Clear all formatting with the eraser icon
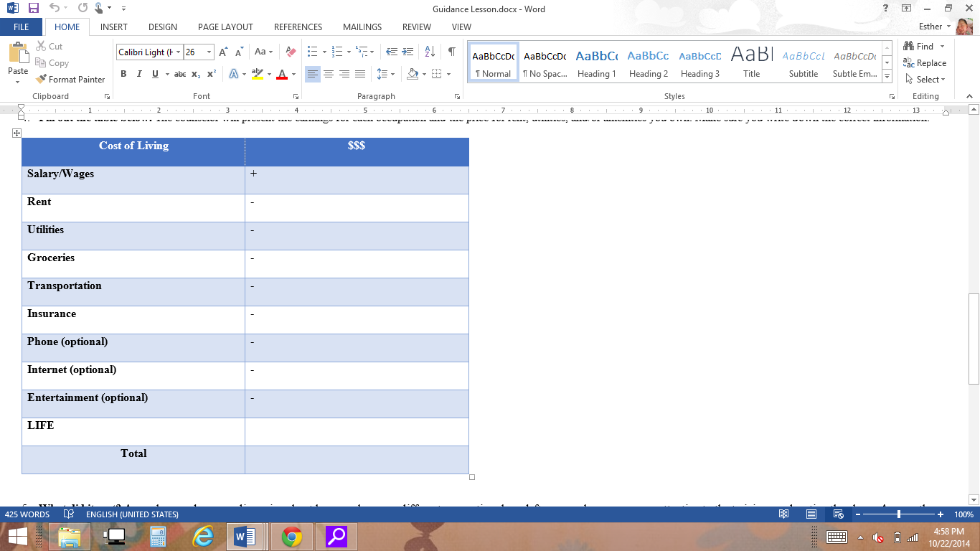 tap(291, 52)
